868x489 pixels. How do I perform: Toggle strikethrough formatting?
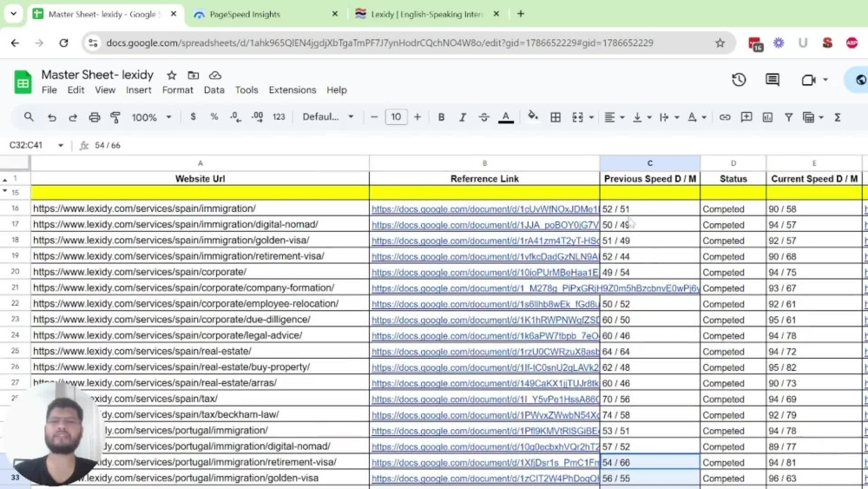click(483, 117)
